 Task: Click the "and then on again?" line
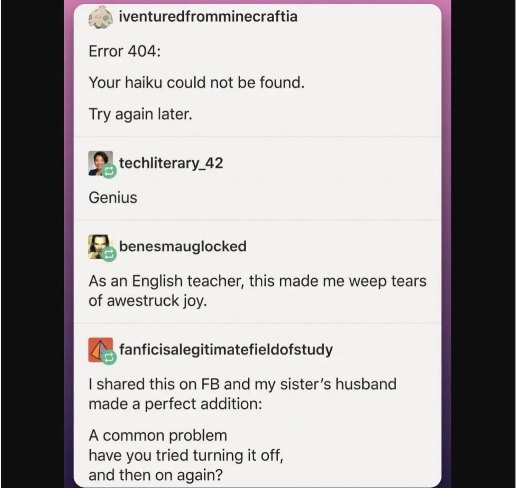click(155, 475)
